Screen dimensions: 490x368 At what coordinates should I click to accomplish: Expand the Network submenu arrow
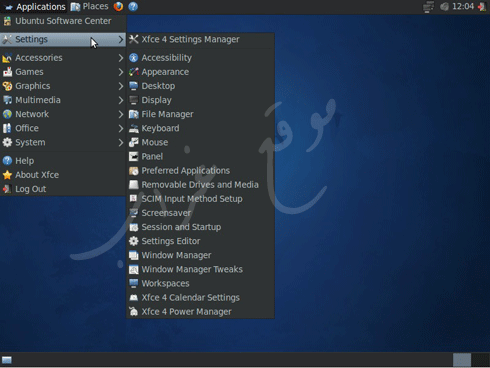point(121,114)
